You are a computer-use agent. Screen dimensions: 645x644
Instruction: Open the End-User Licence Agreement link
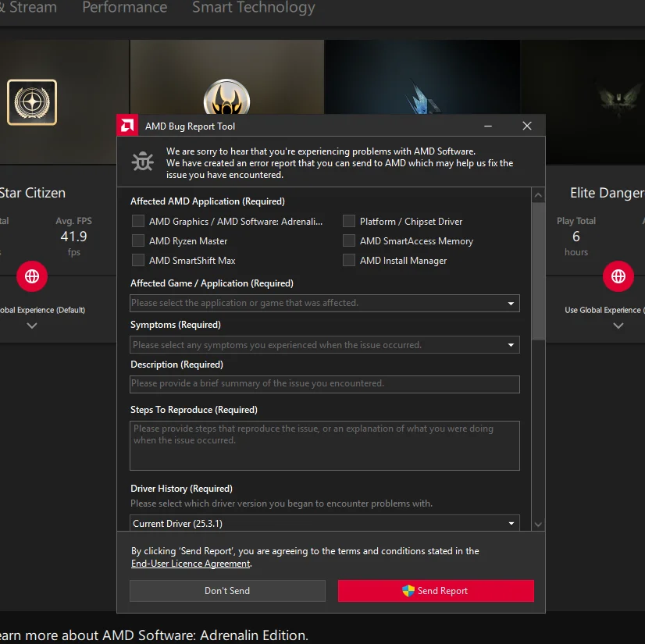[191, 564]
